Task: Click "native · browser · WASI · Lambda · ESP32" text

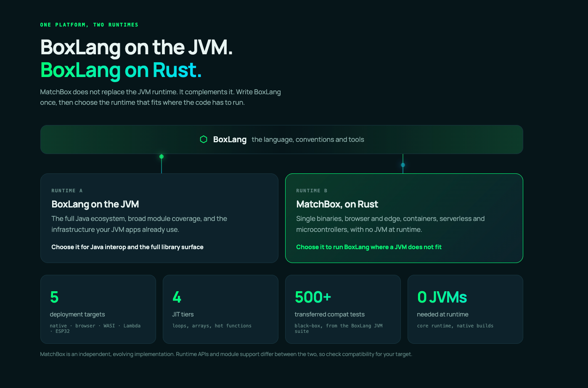Action: (x=95, y=328)
